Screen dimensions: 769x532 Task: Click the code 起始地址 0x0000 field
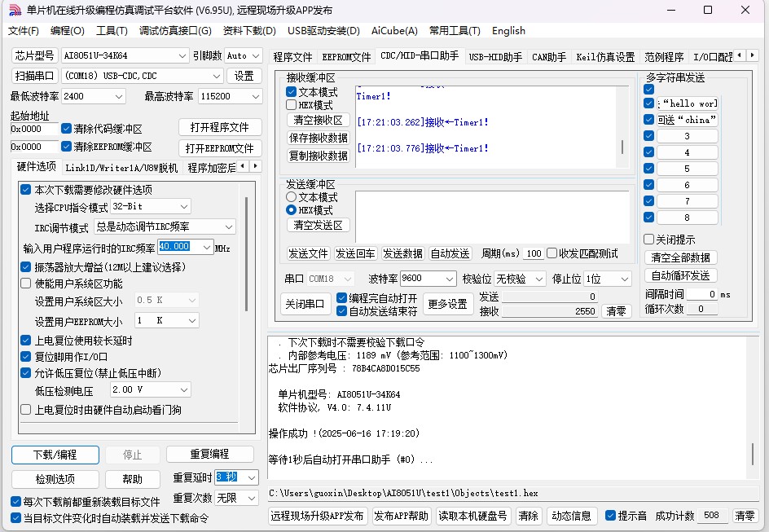34,129
